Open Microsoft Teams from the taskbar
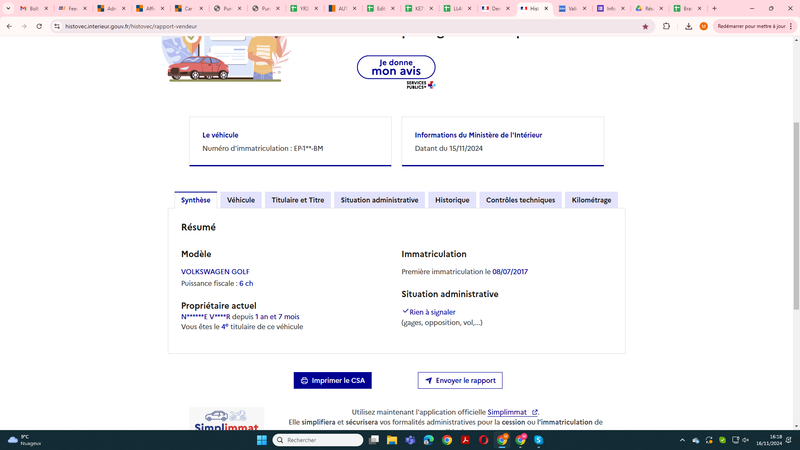Image resolution: width=800 pixels, height=450 pixels. point(410,440)
